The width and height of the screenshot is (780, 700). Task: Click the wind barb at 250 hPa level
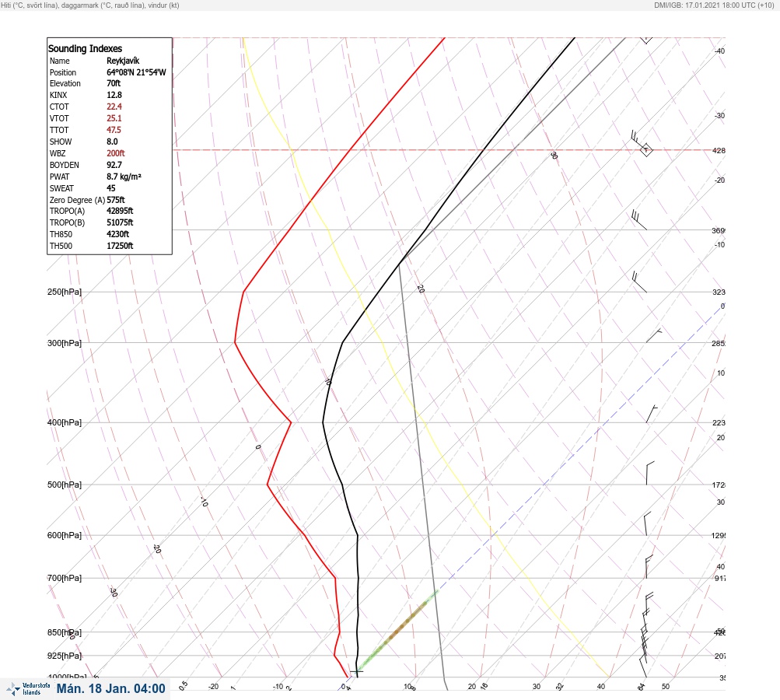click(639, 282)
